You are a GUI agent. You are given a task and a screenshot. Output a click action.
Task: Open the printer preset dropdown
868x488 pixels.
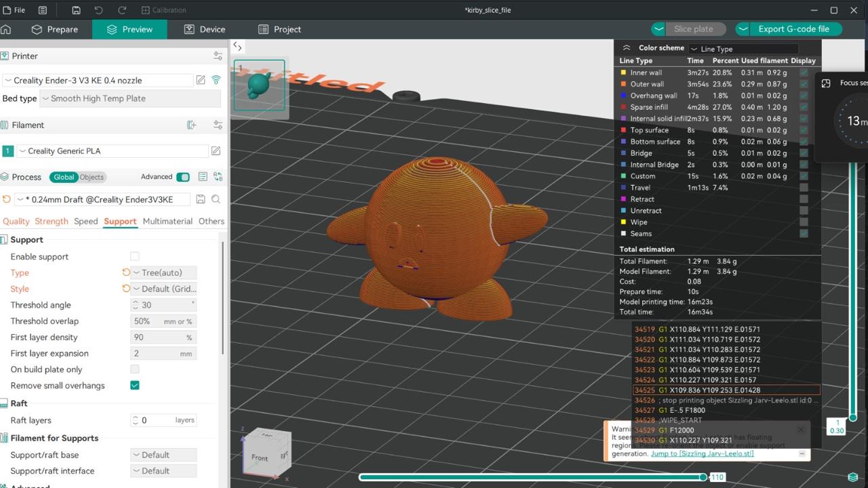(x=98, y=80)
